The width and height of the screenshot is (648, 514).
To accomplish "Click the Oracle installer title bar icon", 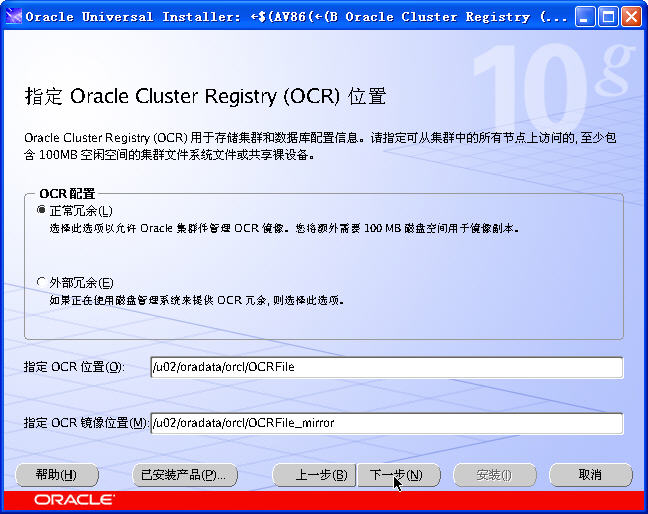I will coord(13,17).
